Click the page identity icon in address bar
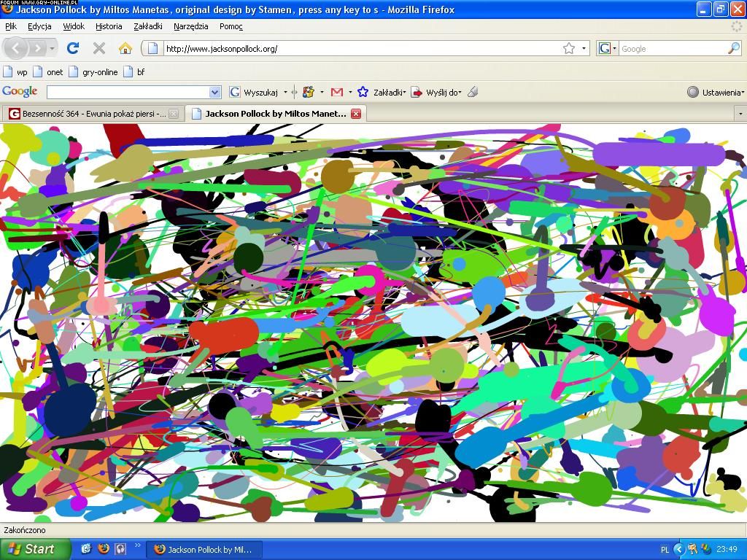747x560 pixels. [x=152, y=48]
